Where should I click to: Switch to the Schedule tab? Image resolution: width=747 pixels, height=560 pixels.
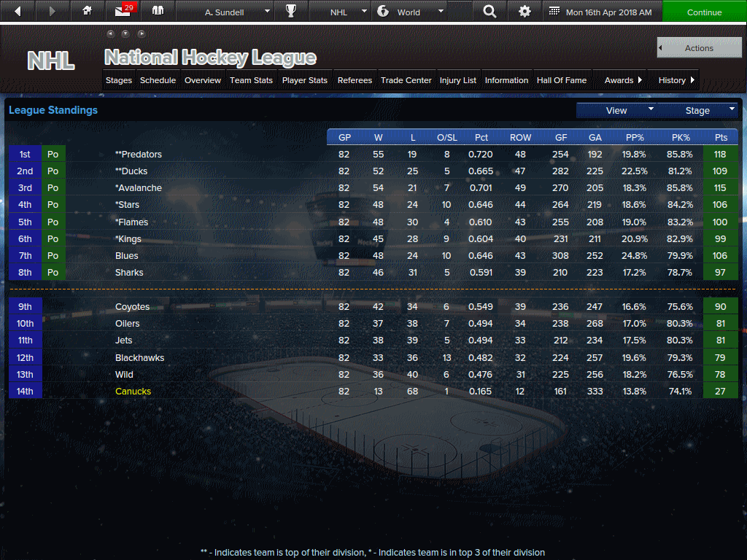tap(158, 80)
